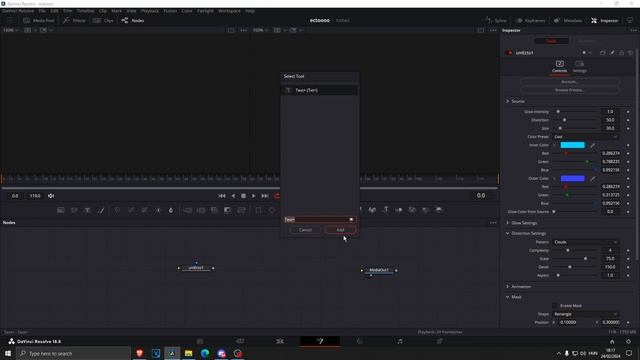Image resolution: width=640 pixels, height=360 pixels.
Task: Open the Color Preset dropdown
Action: [x=585, y=137]
